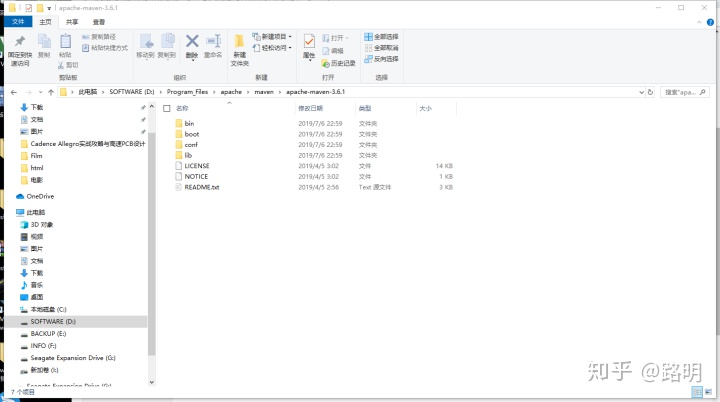Go forward with the right arrow

pyautogui.click(x=28, y=92)
